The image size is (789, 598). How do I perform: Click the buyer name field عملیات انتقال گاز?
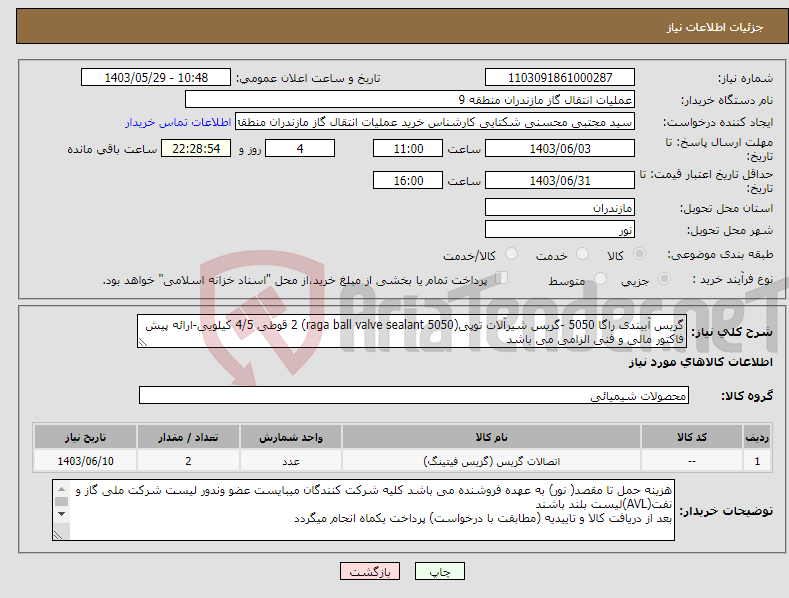410,100
